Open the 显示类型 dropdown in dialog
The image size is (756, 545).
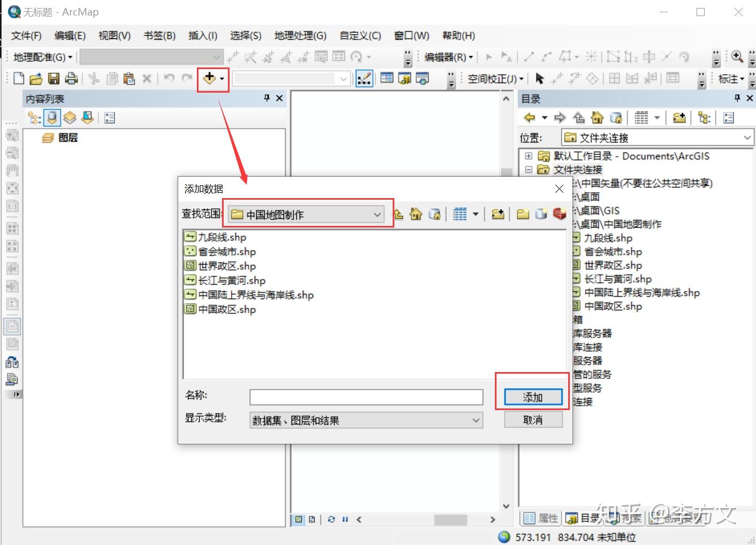(x=475, y=420)
